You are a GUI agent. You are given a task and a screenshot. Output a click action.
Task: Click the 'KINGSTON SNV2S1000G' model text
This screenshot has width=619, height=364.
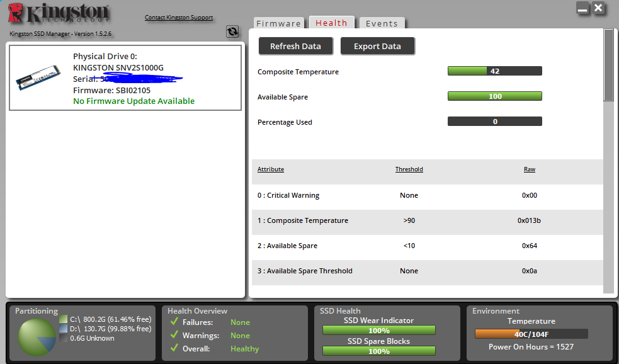tap(118, 67)
